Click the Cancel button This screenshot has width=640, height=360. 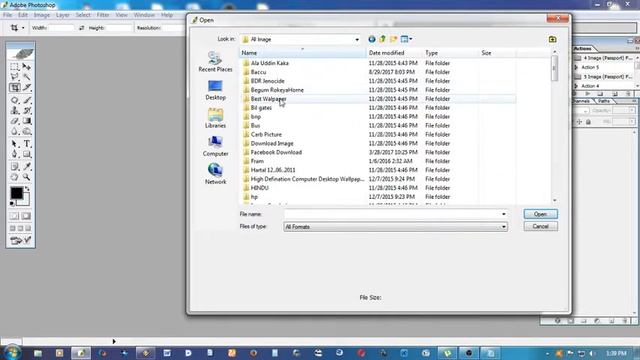[540, 226]
